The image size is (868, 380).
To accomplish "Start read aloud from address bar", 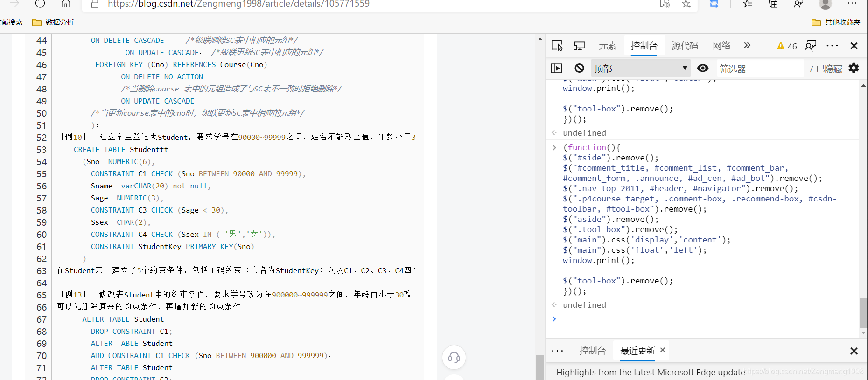I will tap(665, 4).
